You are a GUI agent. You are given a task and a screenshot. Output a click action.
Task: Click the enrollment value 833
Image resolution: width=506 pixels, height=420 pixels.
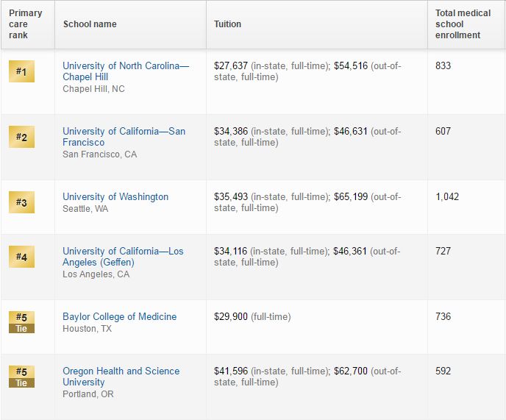[443, 65]
